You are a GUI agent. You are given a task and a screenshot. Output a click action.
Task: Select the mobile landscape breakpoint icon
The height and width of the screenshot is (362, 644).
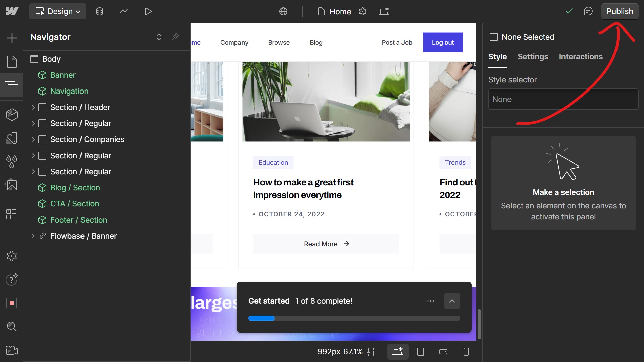click(443, 352)
